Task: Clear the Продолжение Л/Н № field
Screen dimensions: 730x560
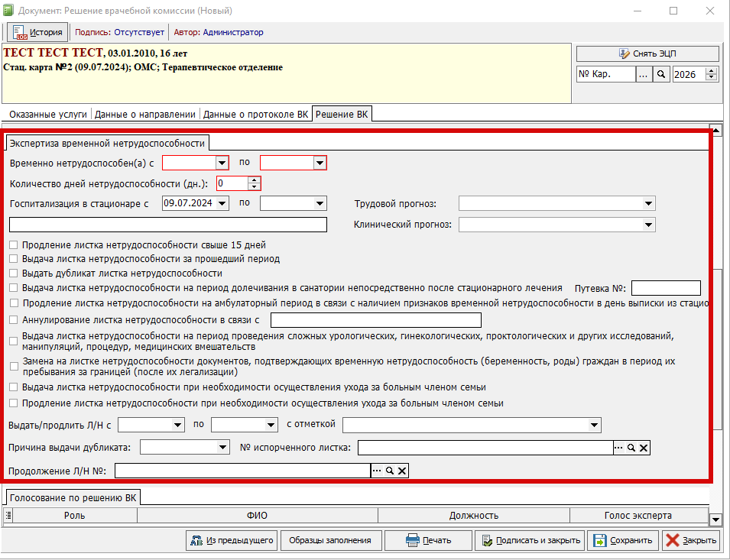Action: [402, 471]
